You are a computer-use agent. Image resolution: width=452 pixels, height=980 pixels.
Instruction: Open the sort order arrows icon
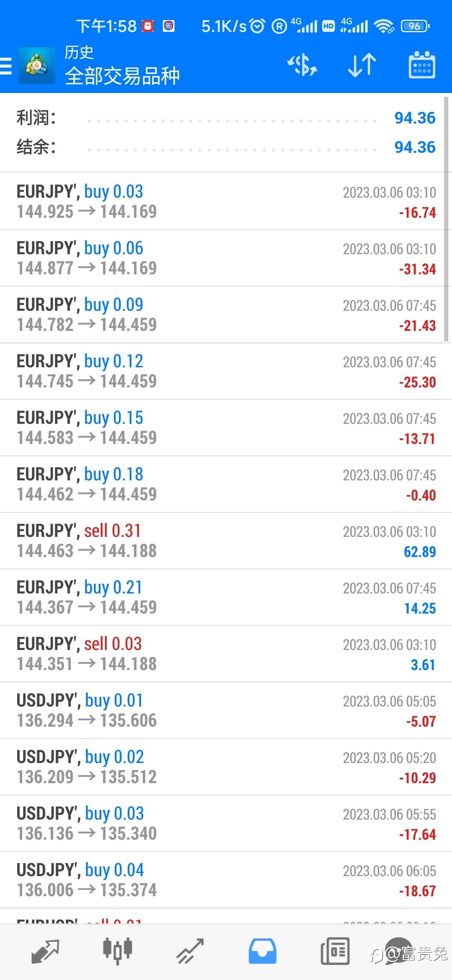(x=362, y=65)
